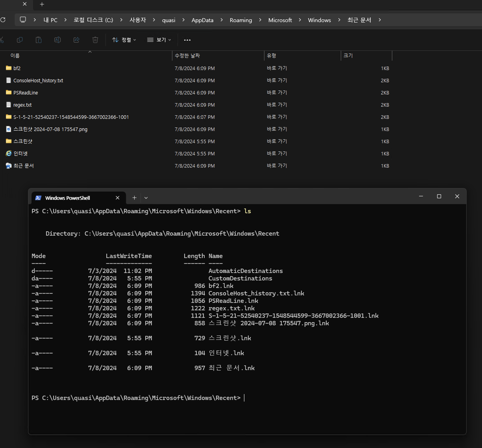Screen dimensions: 482x448
Task: Click the Delete trash can icon
Action: click(95, 40)
